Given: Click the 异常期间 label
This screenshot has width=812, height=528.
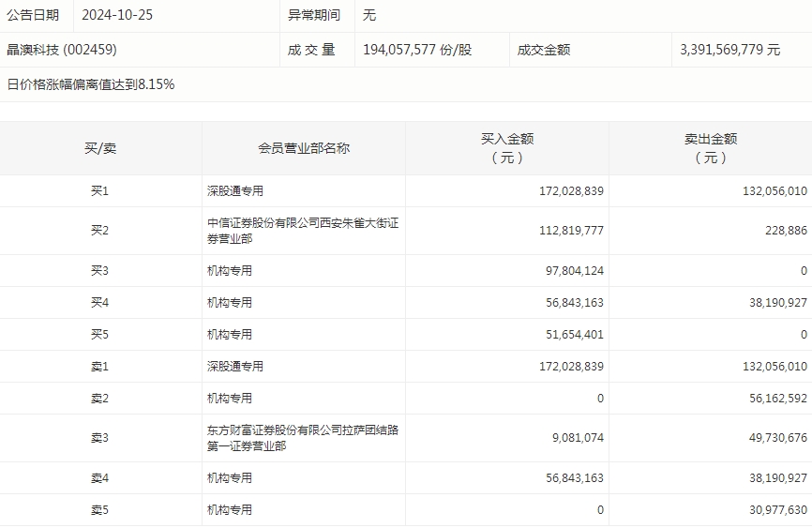Looking at the screenshot, I should pyautogui.click(x=314, y=15).
